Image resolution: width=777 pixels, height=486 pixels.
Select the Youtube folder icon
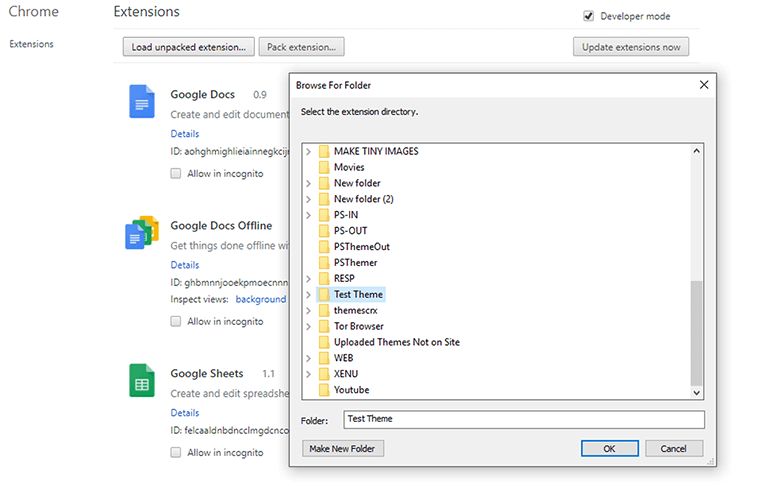(x=324, y=389)
